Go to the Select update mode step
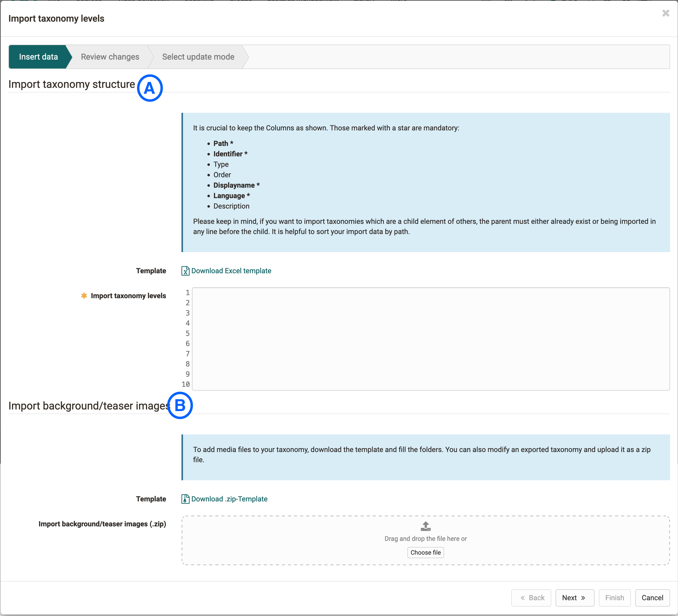This screenshot has height=616, width=678. (x=198, y=57)
